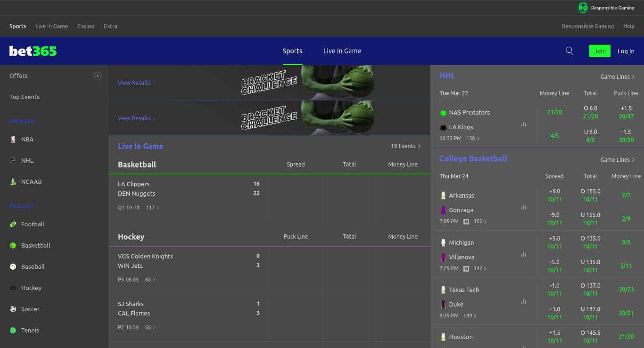Open NCAAB via its sidebar icon
Viewport: 644px width, 348px height.
point(13,182)
